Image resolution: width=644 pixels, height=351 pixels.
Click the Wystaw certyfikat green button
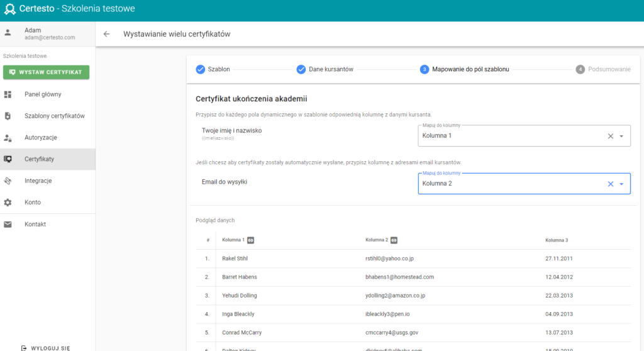pyautogui.click(x=46, y=72)
